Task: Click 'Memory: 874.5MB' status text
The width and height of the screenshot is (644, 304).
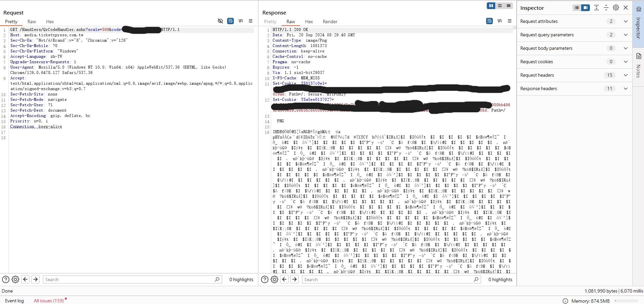Action: (590, 301)
